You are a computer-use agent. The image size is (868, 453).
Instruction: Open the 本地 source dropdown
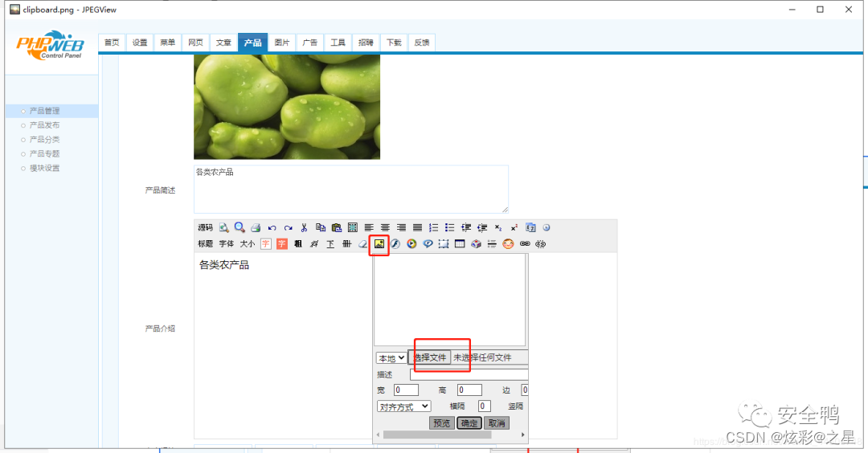[x=391, y=358]
